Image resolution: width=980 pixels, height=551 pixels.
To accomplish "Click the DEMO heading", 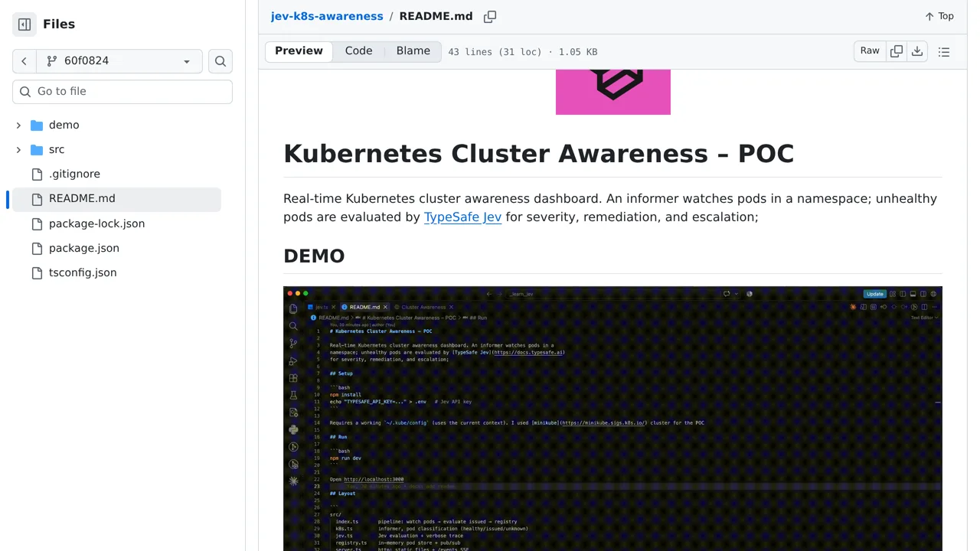I will tap(314, 256).
